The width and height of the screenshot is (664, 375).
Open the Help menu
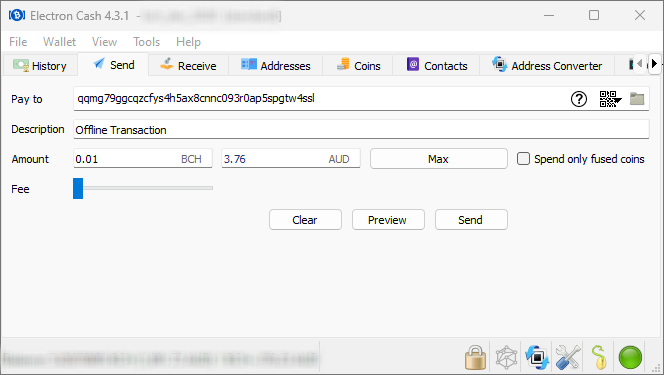point(188,42)
